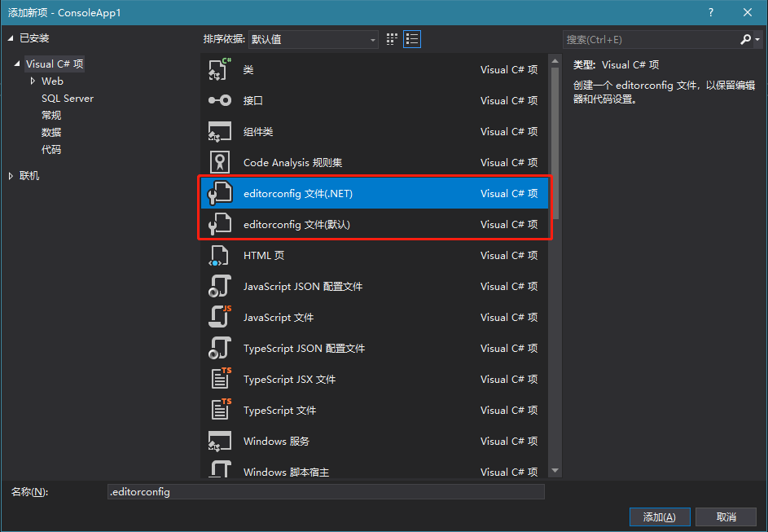Image resolution: width=768 pixels, height=532 pixels.
Task: Click the 取消 button
Action: tap(726, 517)
